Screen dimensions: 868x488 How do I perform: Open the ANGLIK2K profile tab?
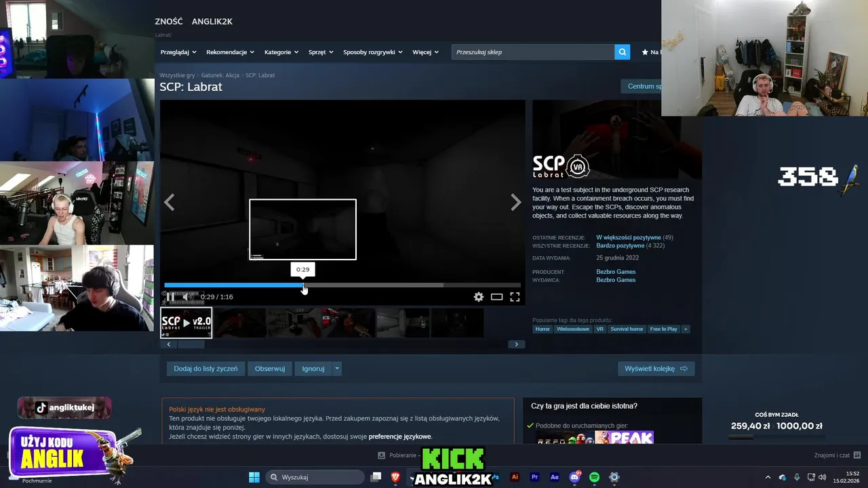212,22
